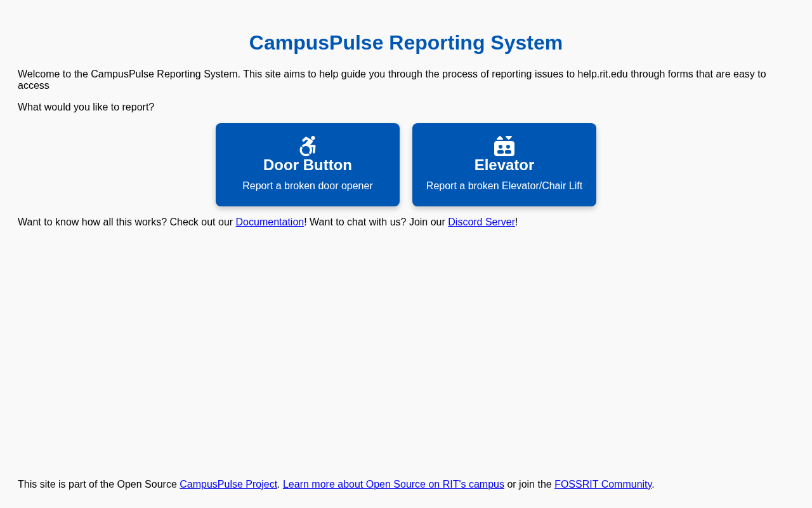This screenshot has width=812, height=508.
Task: Click "Report a broken door opener" text
Action: click(x=308, y=186)
